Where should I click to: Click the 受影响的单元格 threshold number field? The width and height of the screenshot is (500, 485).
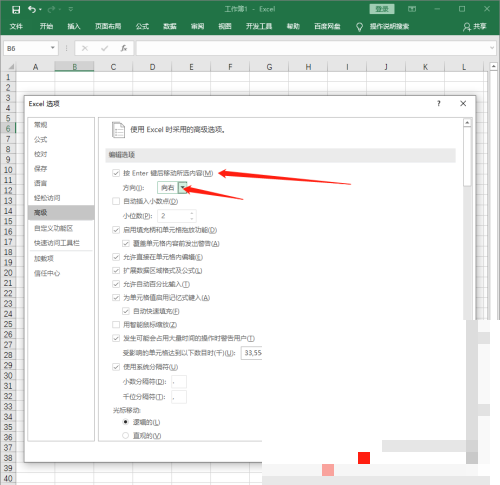click(252, 353)
